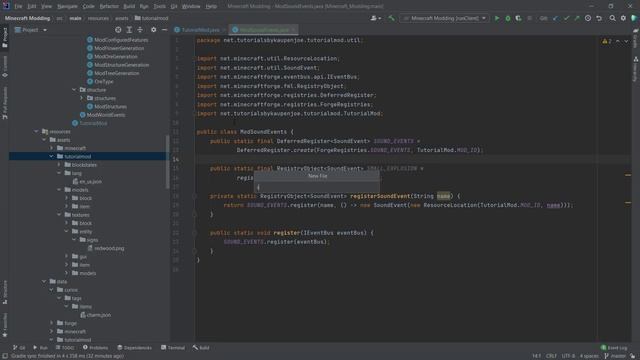
Task: Collapse all tree nodes in Project panel
Action: pos(140,30)
